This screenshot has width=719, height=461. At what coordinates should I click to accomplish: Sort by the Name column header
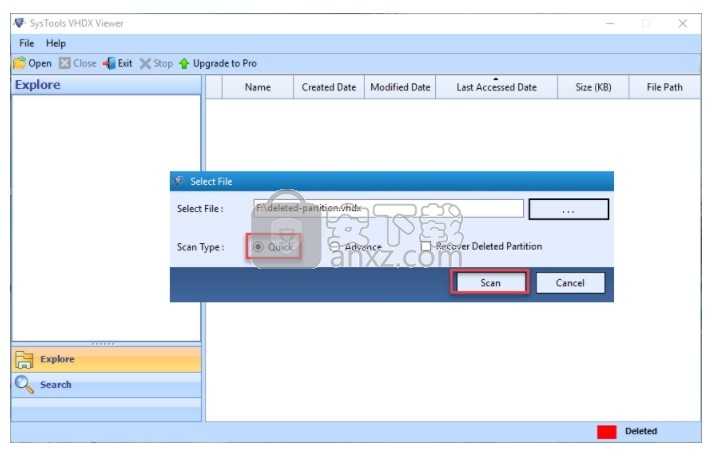(x=258, y=87)
